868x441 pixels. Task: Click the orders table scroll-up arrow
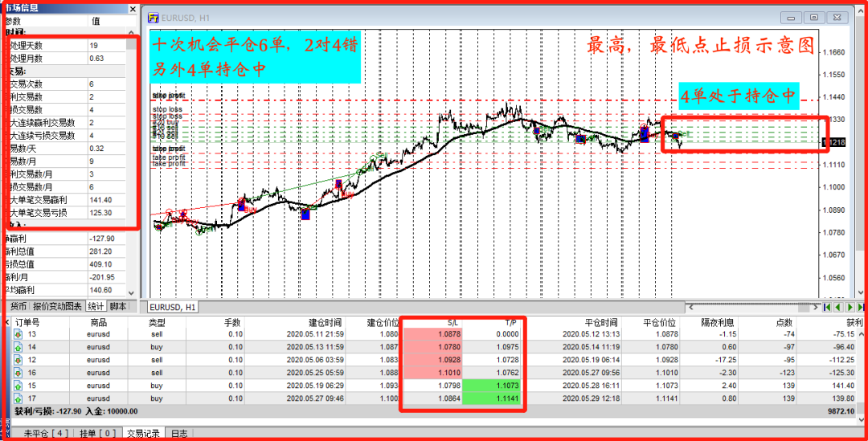861,334
